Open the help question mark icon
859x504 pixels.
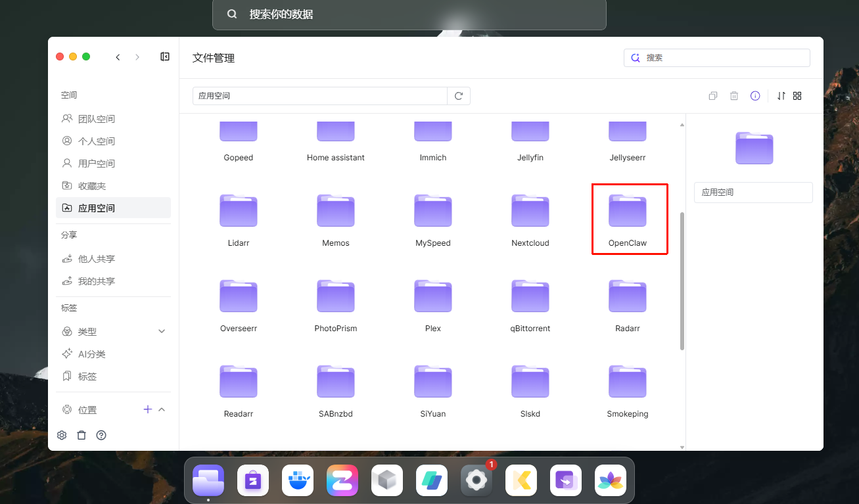[101, 435]
